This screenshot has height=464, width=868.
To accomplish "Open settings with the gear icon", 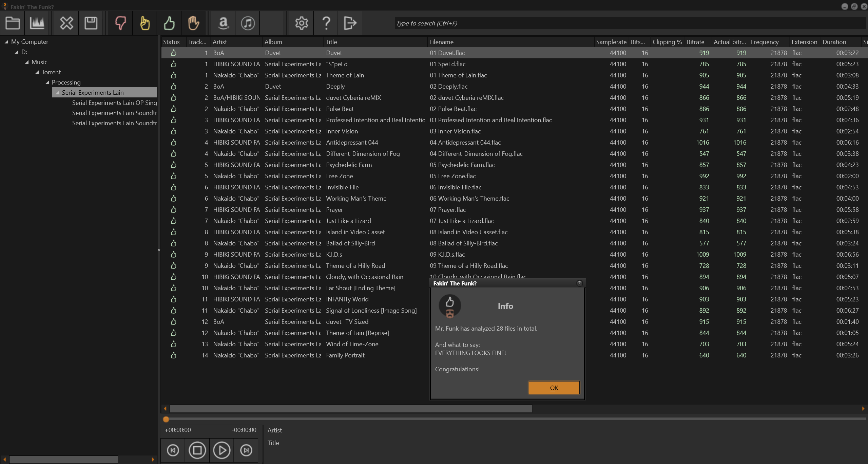I will coord(302,23).
